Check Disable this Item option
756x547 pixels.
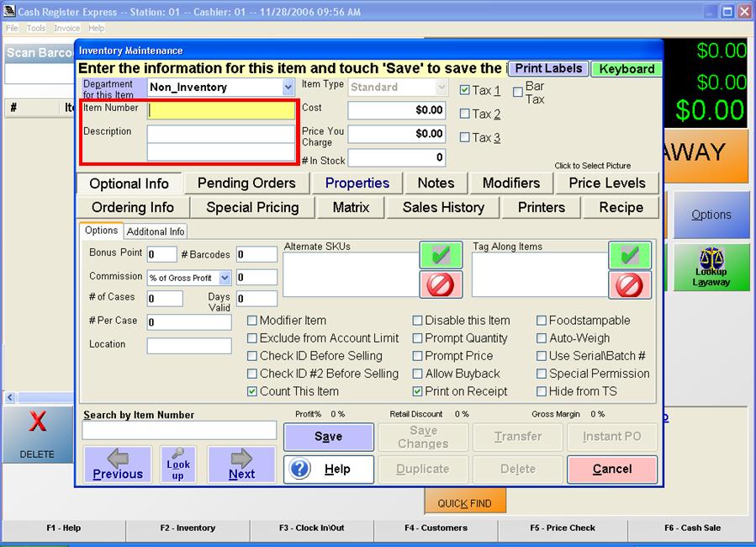[418, 321]
